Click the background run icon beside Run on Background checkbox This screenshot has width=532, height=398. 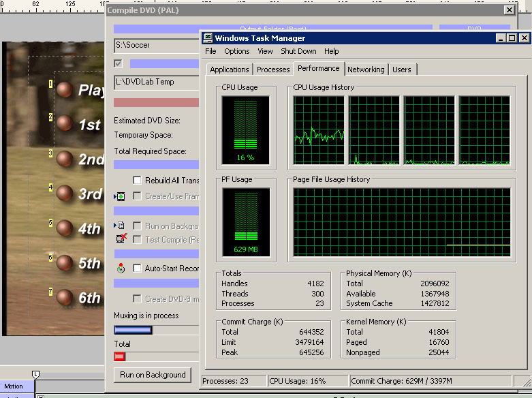[x=119, y=226]
